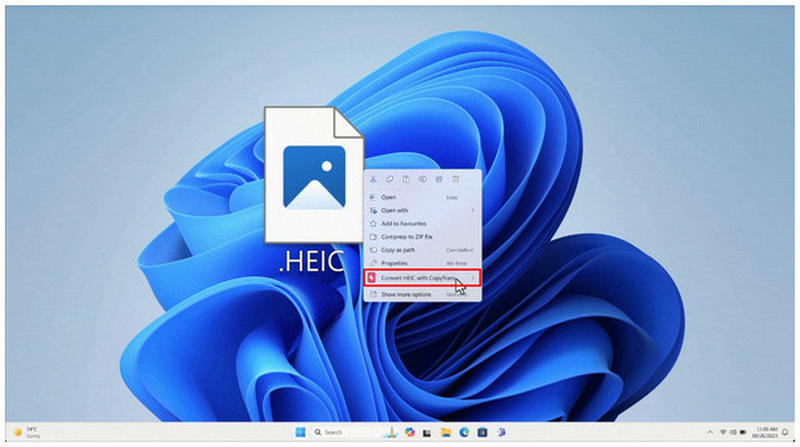
Task: Click the Paste icon in context menu
Action: 406,179
